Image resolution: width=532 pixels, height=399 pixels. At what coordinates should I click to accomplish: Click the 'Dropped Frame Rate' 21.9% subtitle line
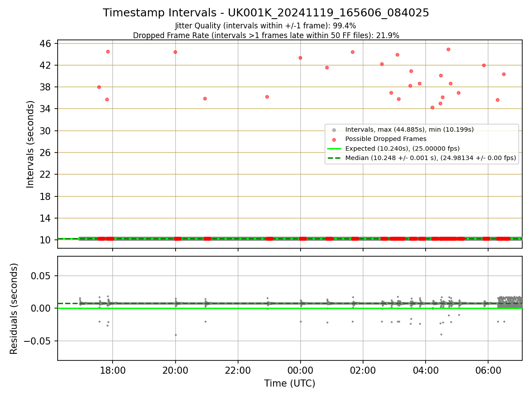pos(266,35)
